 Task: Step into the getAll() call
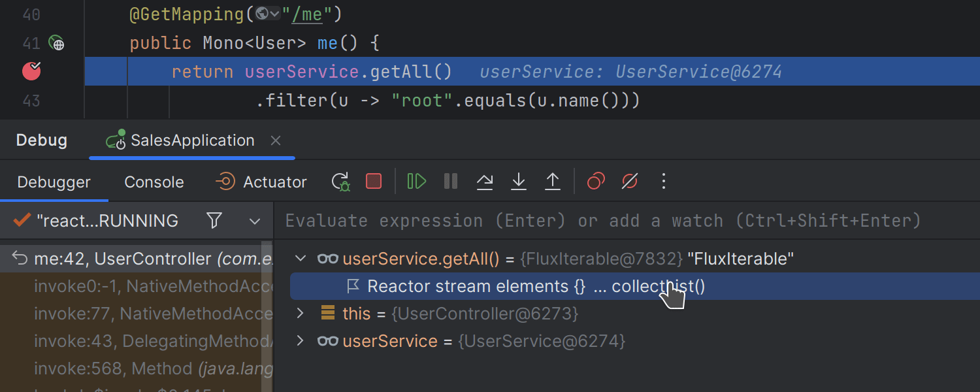[x=518, y=181]
